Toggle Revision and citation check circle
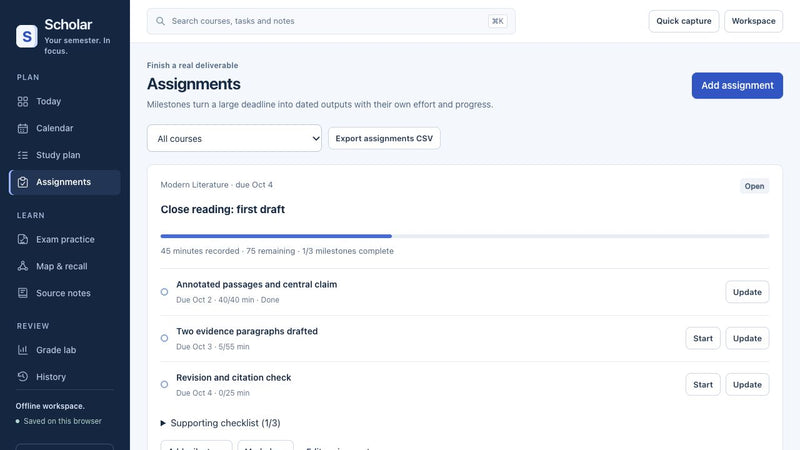Viewport: 800px width, 450px height. pyautogui.click(x=164, y=385)
